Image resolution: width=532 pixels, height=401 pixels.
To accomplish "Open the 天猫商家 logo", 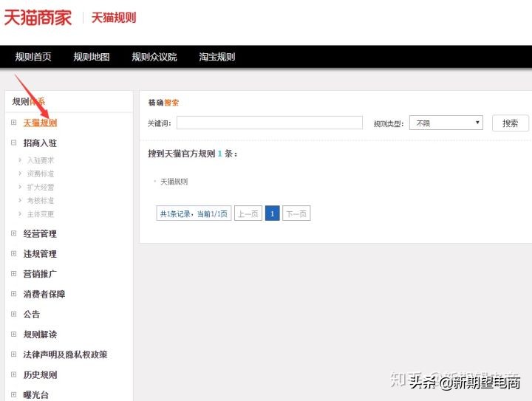I will click(38, 17).
